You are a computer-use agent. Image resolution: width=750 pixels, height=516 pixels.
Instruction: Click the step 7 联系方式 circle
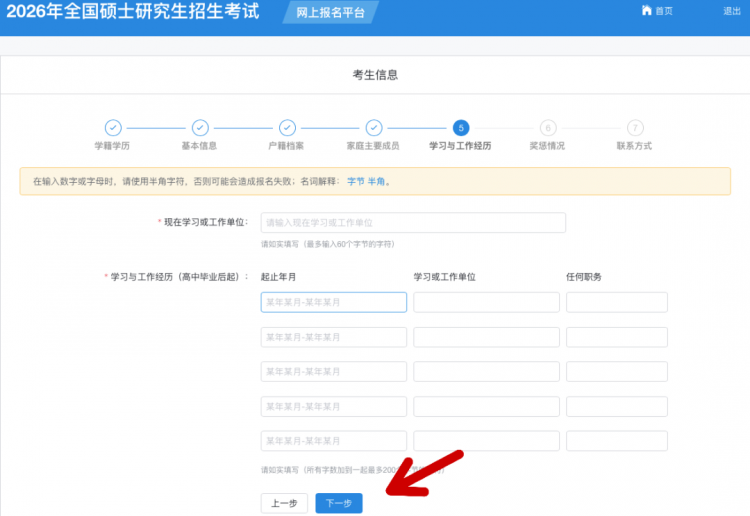coord(635,127)
